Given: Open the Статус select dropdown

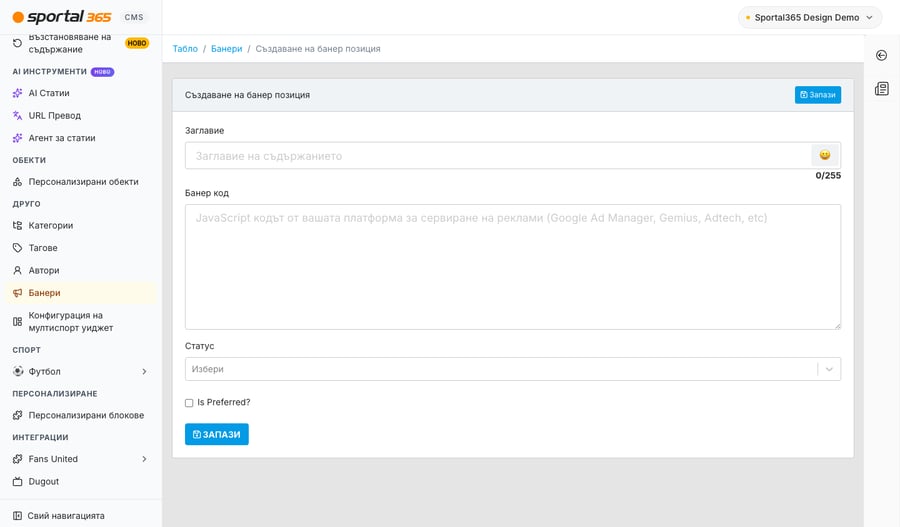Looking at the screenshot, I should click(x=513, y=369).
